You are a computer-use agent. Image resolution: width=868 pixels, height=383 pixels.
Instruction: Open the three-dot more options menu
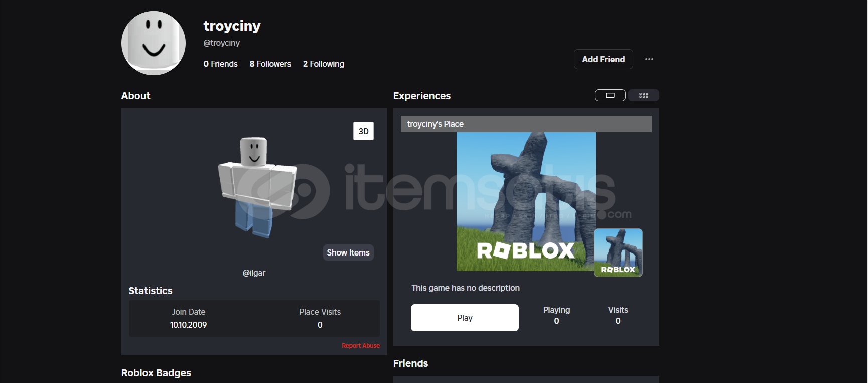click(x=649, y=59)
